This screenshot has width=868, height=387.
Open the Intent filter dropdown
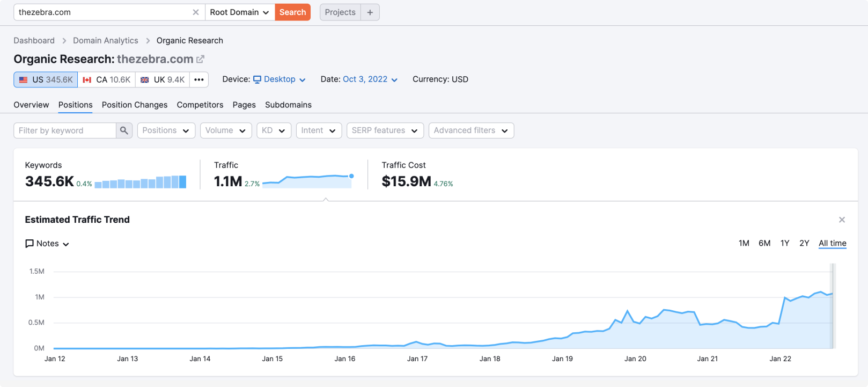319,130
